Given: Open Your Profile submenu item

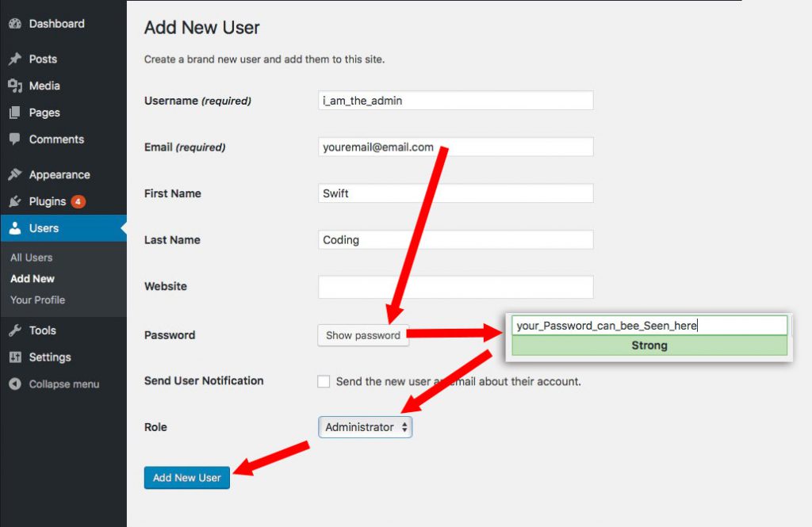Looking at the screenshot, I should point(38,300).
